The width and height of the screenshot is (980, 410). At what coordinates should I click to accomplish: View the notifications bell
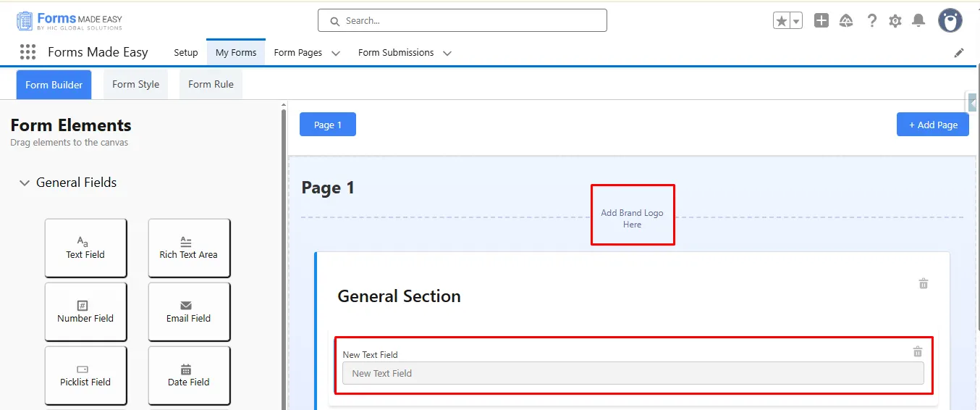[918, 20]
